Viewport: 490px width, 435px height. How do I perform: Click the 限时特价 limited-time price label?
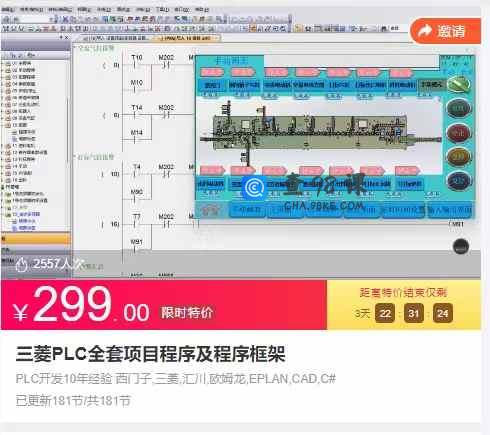[187, 313]
